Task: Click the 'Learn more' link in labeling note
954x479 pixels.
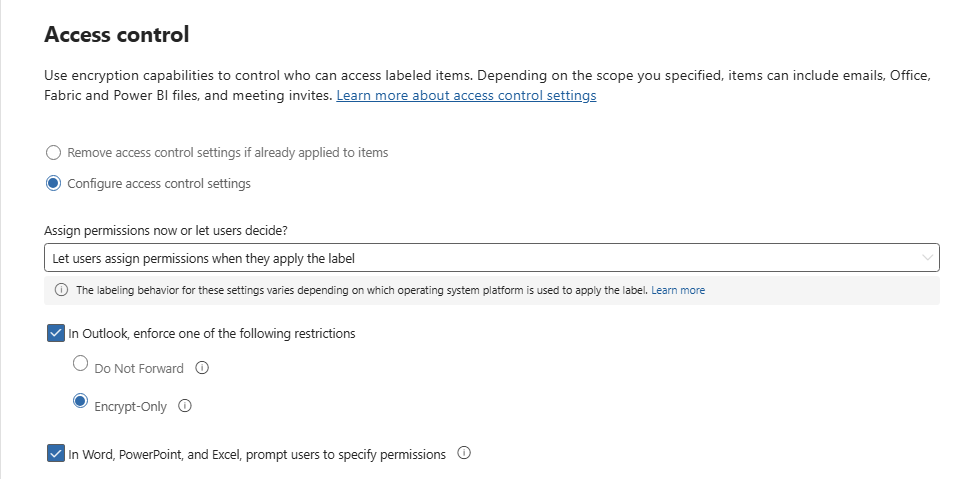Action: click(x=678, y=290)
